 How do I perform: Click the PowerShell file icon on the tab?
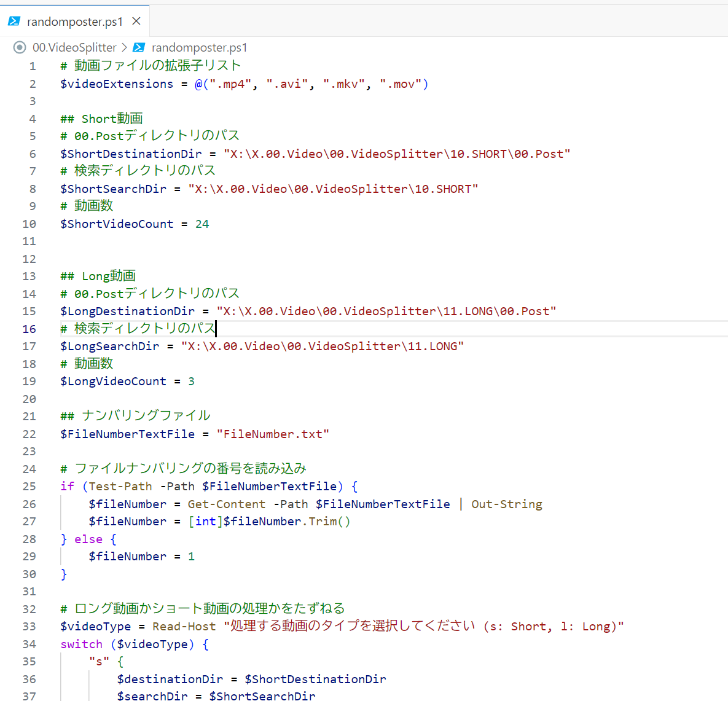[14, 22]
